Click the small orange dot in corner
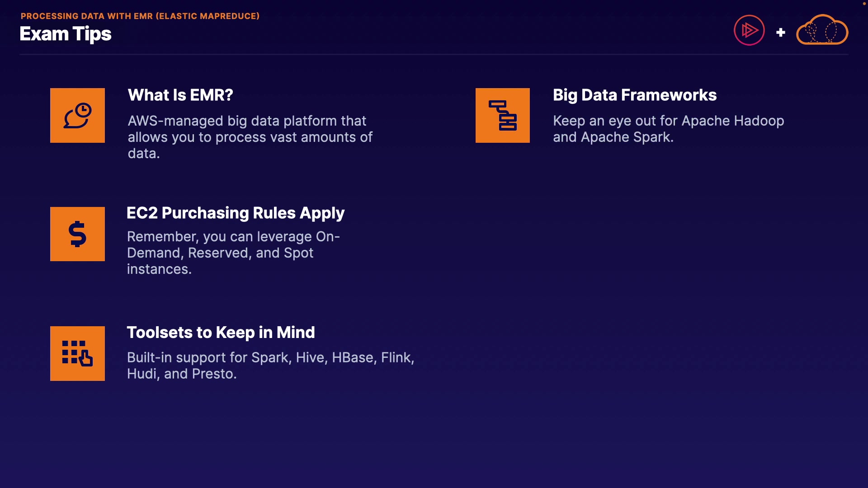Viewport: 868px width, 488px height. coord(864,4)
